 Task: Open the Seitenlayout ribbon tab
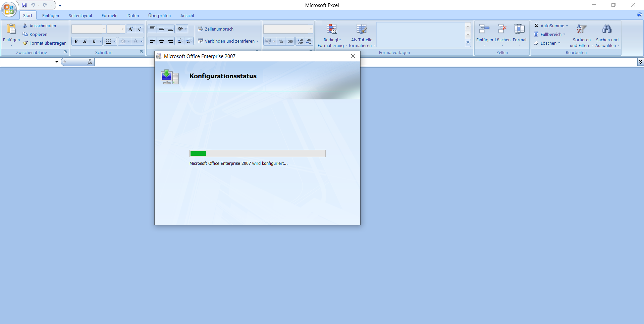pos(80,15)
